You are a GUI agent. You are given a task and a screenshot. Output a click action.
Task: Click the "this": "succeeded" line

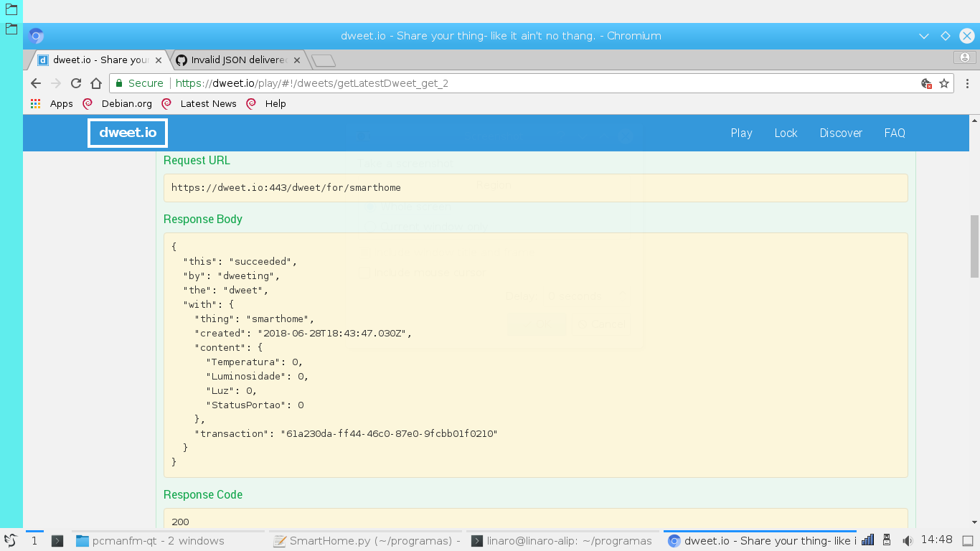240,261
